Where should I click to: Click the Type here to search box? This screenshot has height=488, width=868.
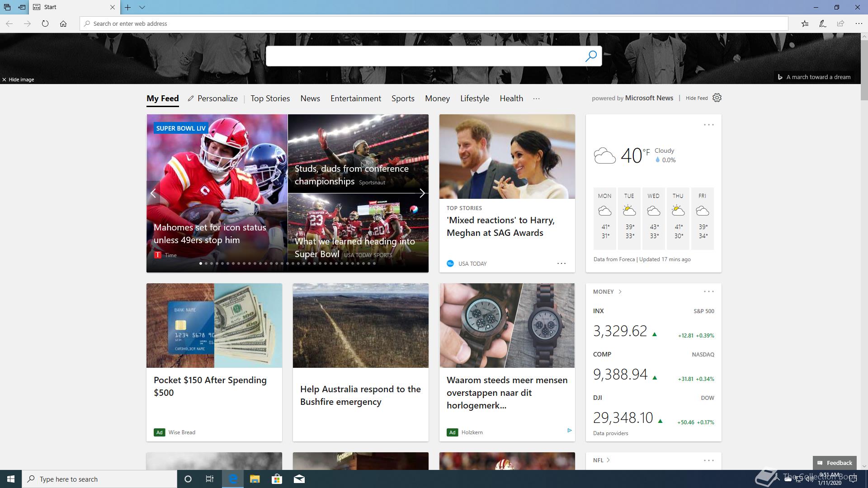pyautogui.click(x=99, y=479)
